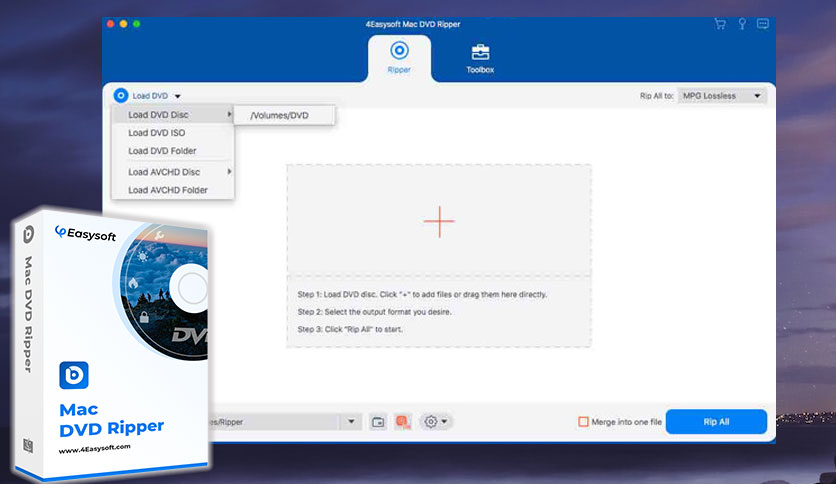Open the settings gear menu
836x484 pixels.
[x=435, y=422]
